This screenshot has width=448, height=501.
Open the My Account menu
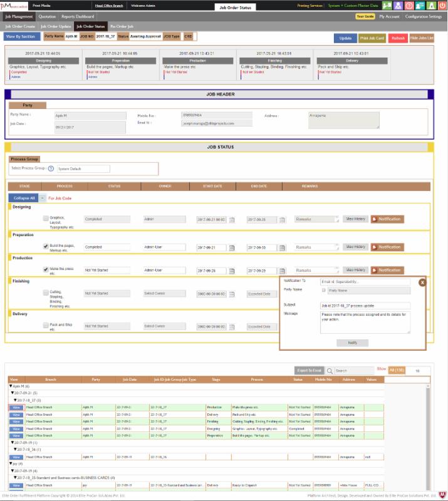coord(389,16)
